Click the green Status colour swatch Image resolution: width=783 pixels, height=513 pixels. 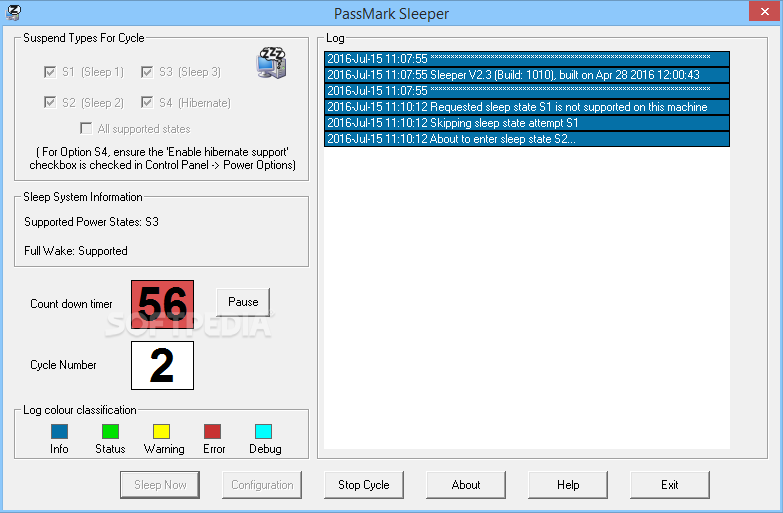point(110,431)
